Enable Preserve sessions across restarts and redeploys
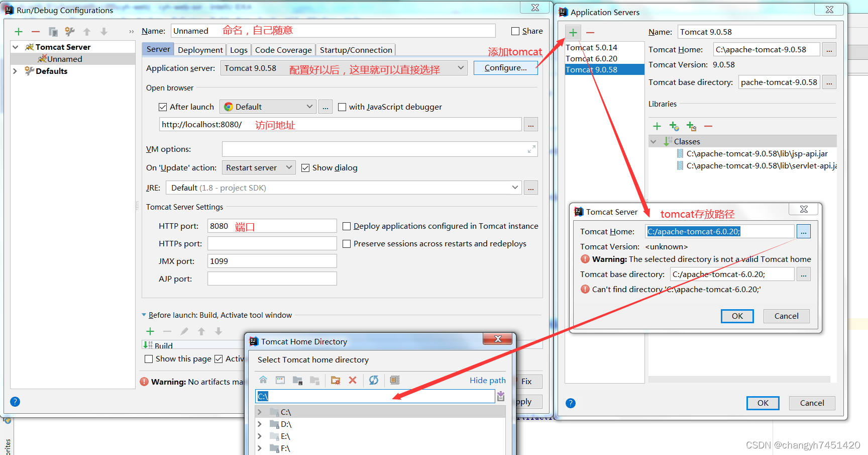868x455 pixels. pos(347,244)
